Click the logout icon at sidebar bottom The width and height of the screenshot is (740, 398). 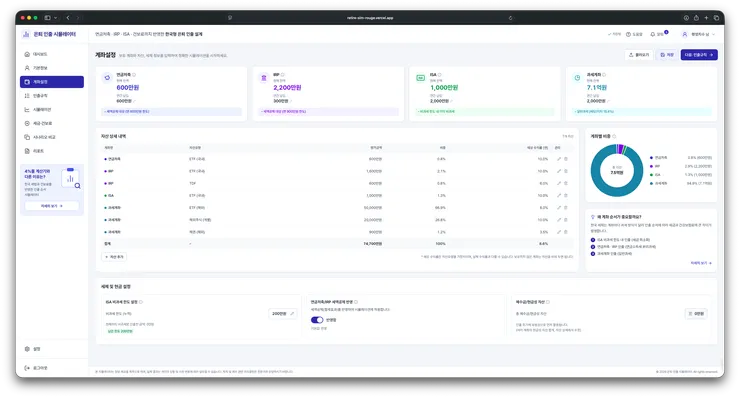coord(27,368)
